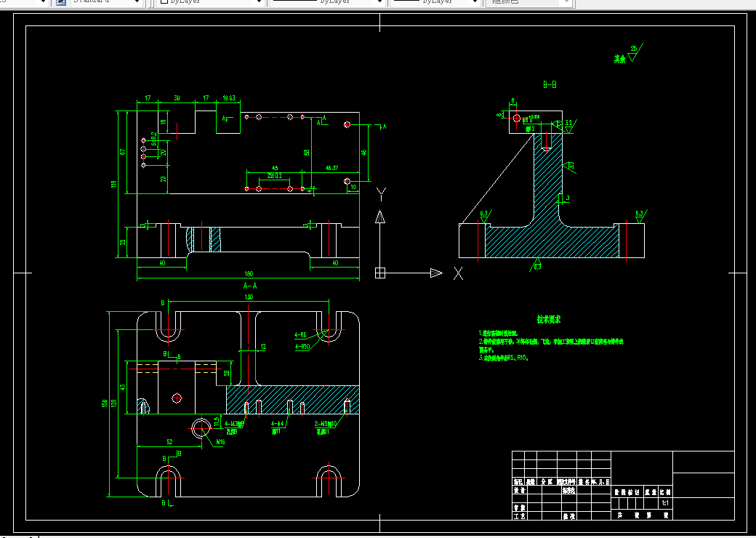Select the 比例 title block cell
This screenshot has width=756, height=538.
pyautogui.click(x=665, y=492)
